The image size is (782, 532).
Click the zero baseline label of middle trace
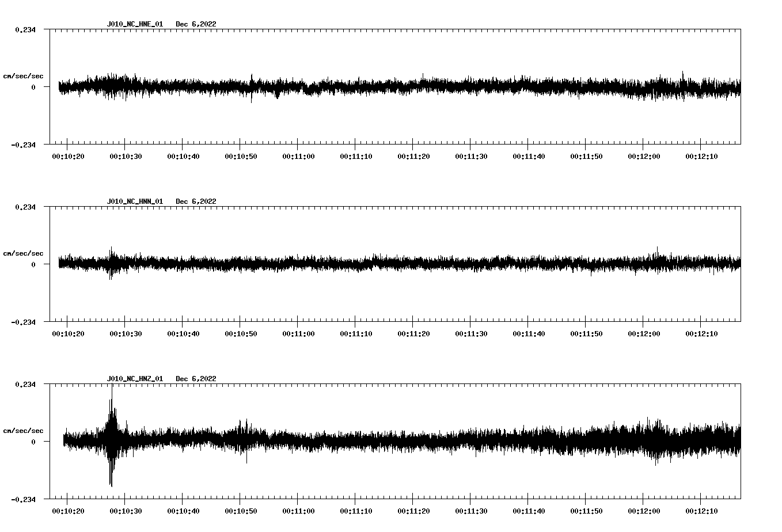[35, 265]
